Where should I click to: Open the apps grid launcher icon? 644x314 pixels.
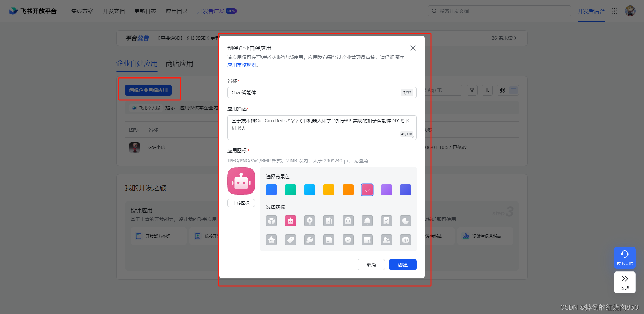coord(615,11)
